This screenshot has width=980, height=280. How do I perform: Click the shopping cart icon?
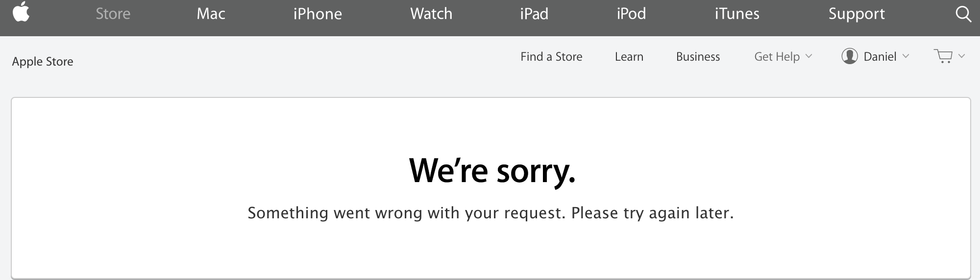(943, 56)
